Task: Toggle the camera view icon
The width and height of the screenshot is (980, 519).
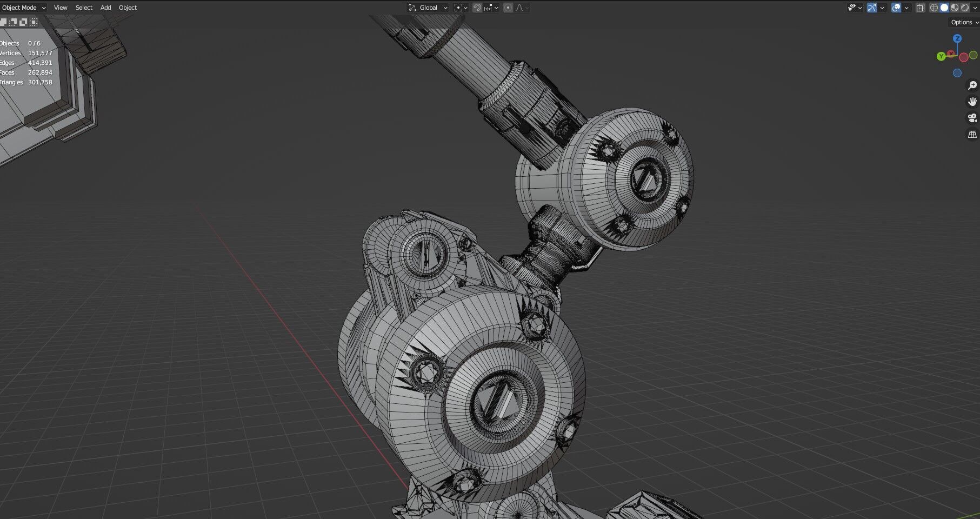Action: [972, 118]
